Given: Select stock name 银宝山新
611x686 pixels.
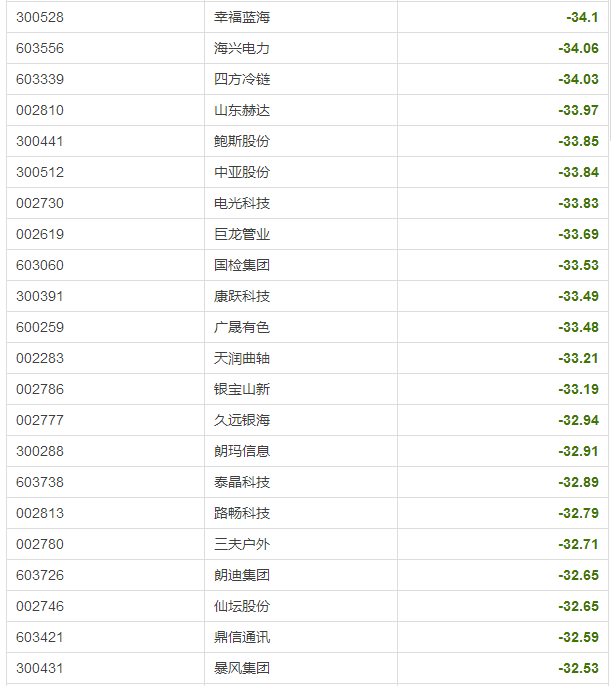Looking at the screenshot, I should (242, 389).
